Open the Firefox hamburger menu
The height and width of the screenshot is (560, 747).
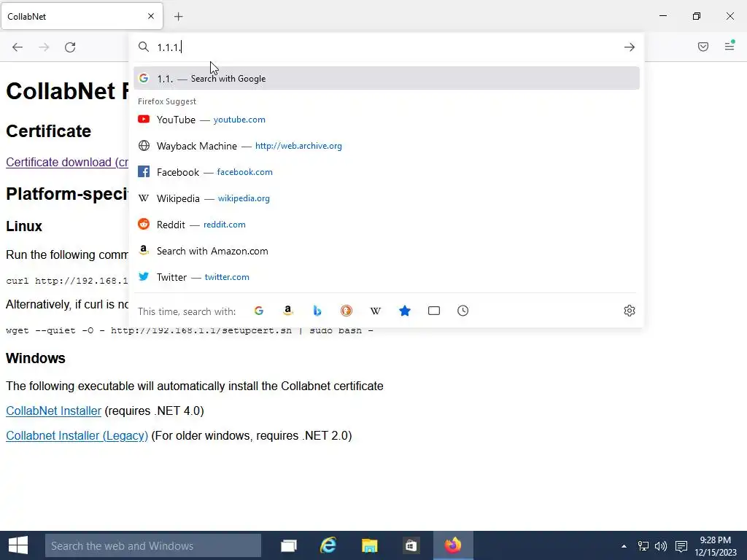(729, 46)
